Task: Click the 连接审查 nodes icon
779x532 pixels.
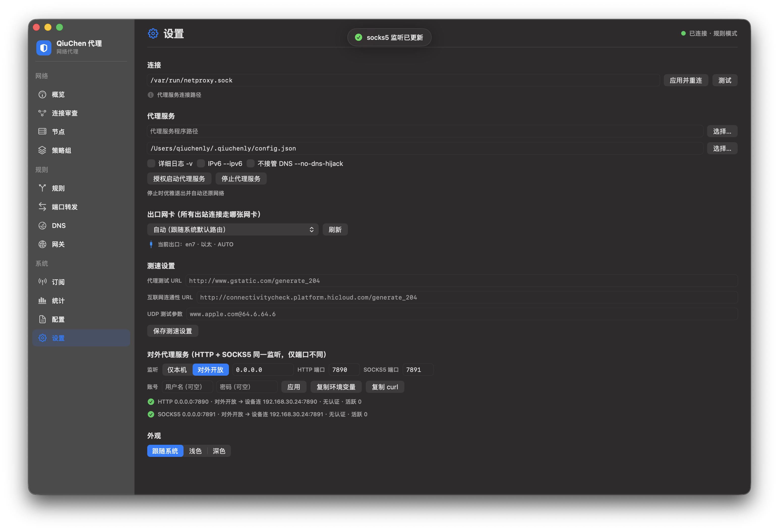Action: pyautogui.click(x=42, y=113)
